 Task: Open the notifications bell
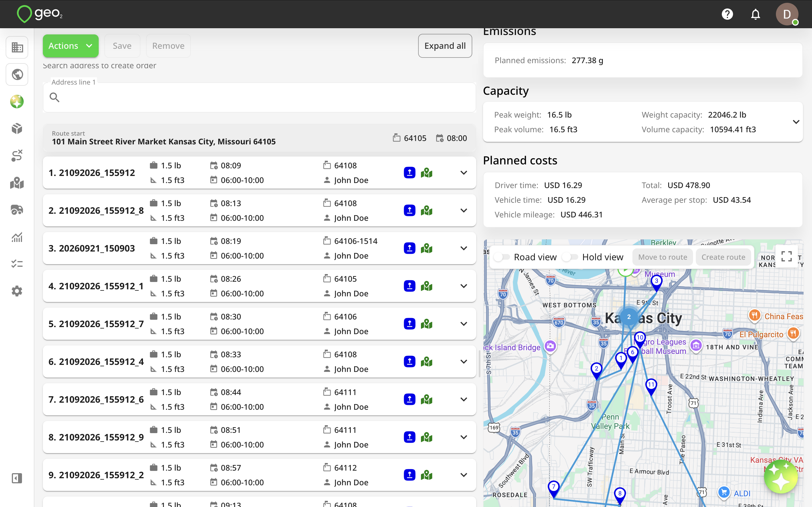[x=755, y=14]
